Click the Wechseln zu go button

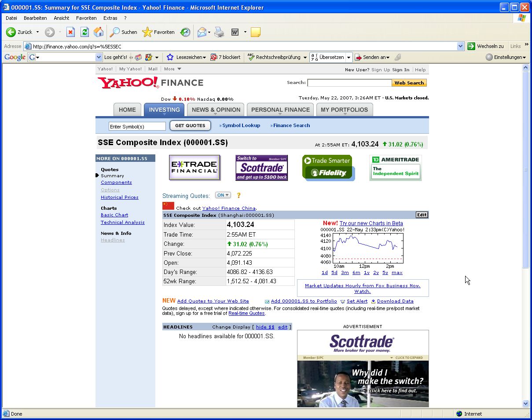486,46
